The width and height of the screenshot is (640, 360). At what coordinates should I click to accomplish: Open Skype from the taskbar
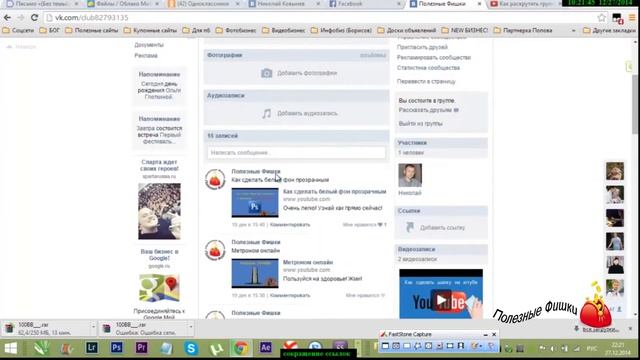pos(191,348)
